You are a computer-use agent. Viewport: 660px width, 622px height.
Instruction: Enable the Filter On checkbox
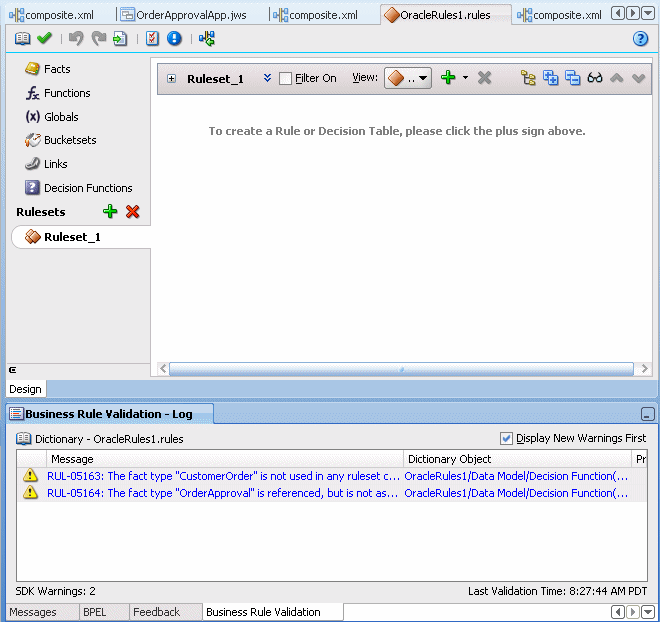(285, 78)
